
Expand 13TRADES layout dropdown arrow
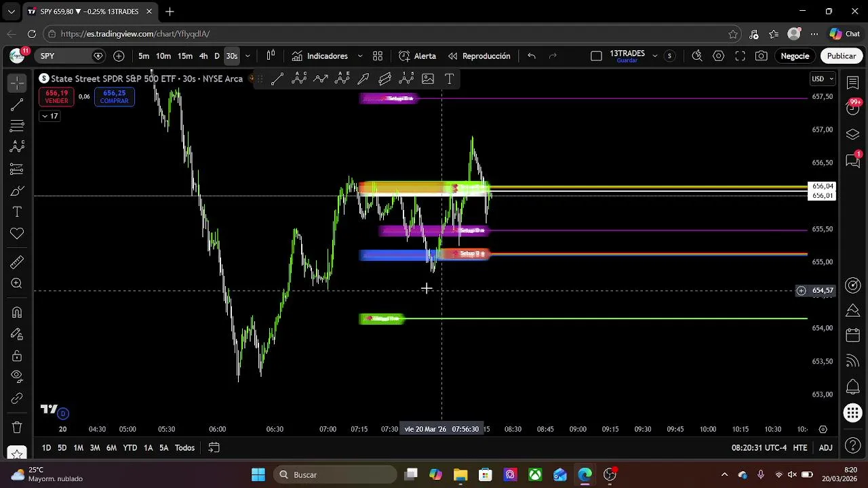coord(655,56)
